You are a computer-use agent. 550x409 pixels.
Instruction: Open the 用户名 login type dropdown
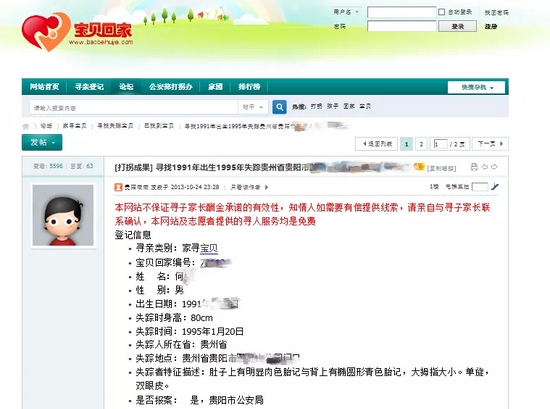(346, 12)
